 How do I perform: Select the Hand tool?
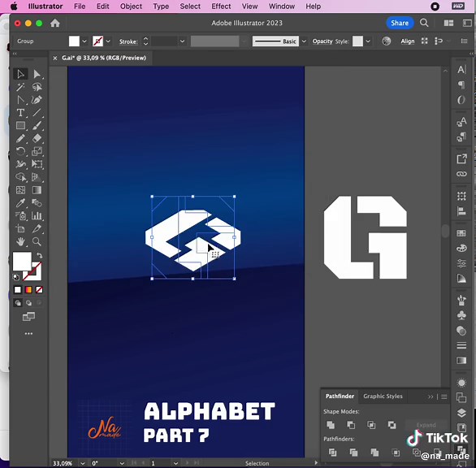(x=20, y=242)
